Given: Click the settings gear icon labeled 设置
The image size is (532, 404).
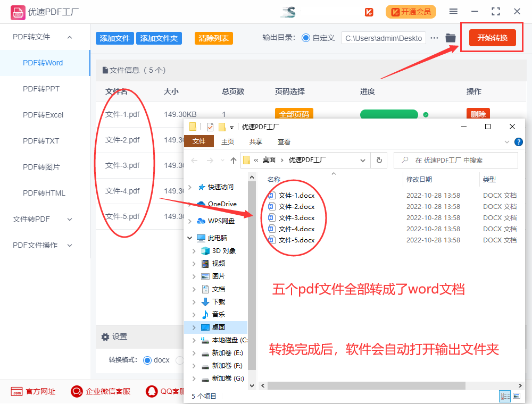Looking at the screenshot, I should (x=105, y=337).
